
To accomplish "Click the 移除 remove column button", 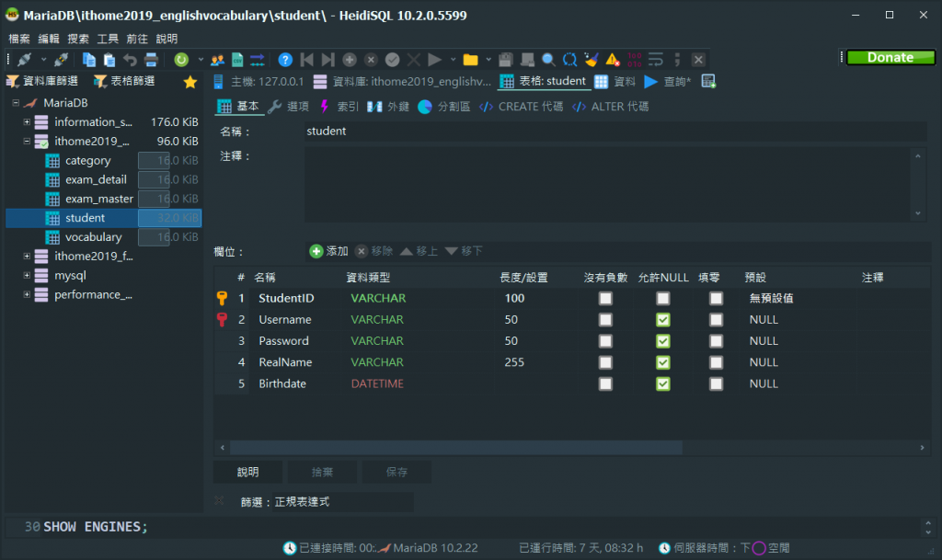I will [x=373, y=251].
